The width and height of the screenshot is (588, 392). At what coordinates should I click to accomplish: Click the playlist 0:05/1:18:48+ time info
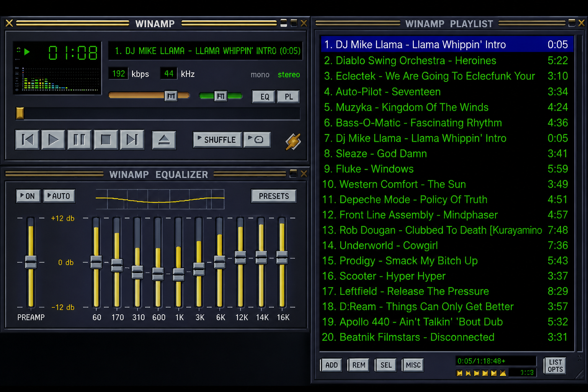(x=496, y=361)
